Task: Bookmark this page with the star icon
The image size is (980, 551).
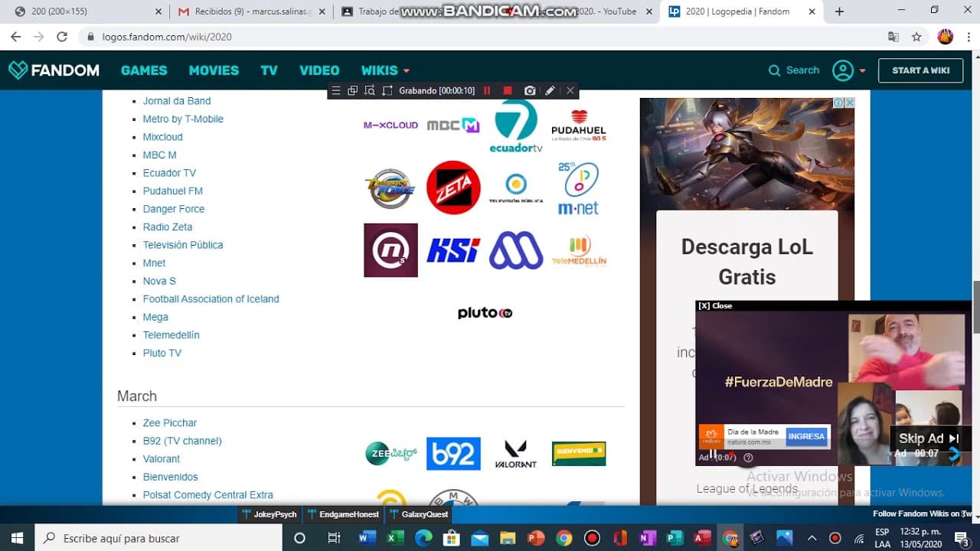Action: 916,37
